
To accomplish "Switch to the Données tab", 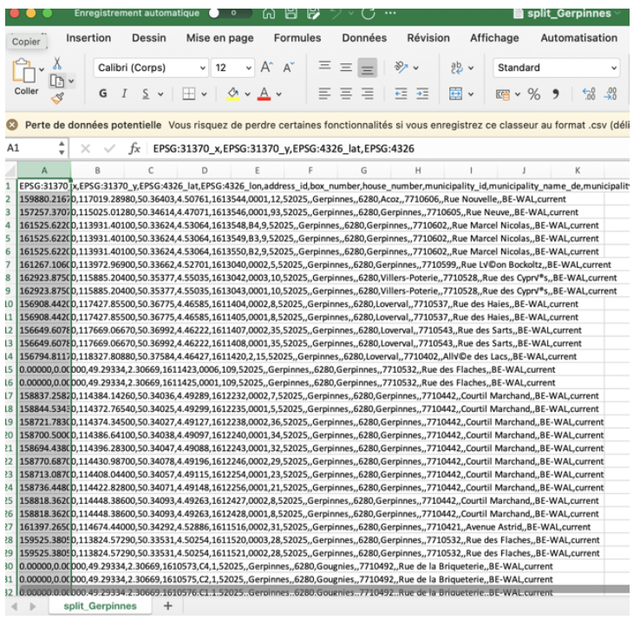I will [x=364, y=38].
